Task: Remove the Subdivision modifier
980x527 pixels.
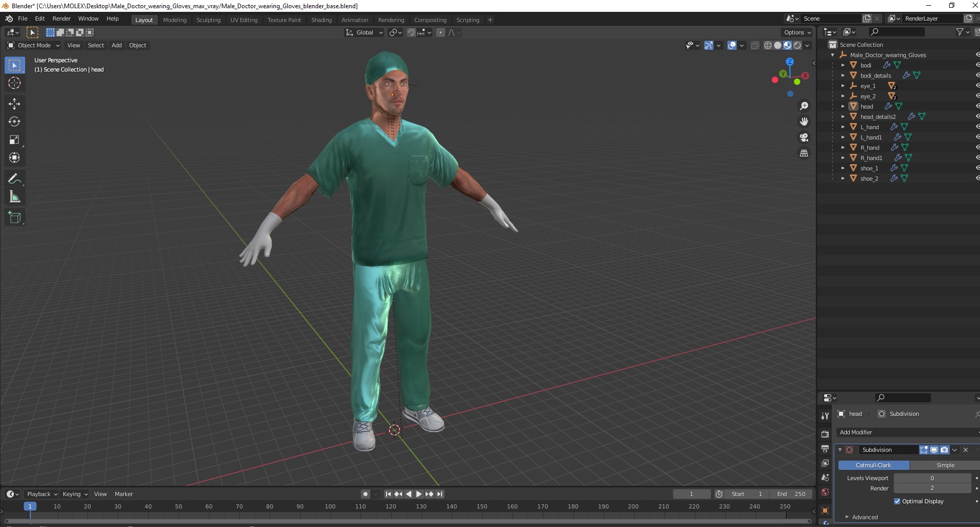Action: pos(966,450)
